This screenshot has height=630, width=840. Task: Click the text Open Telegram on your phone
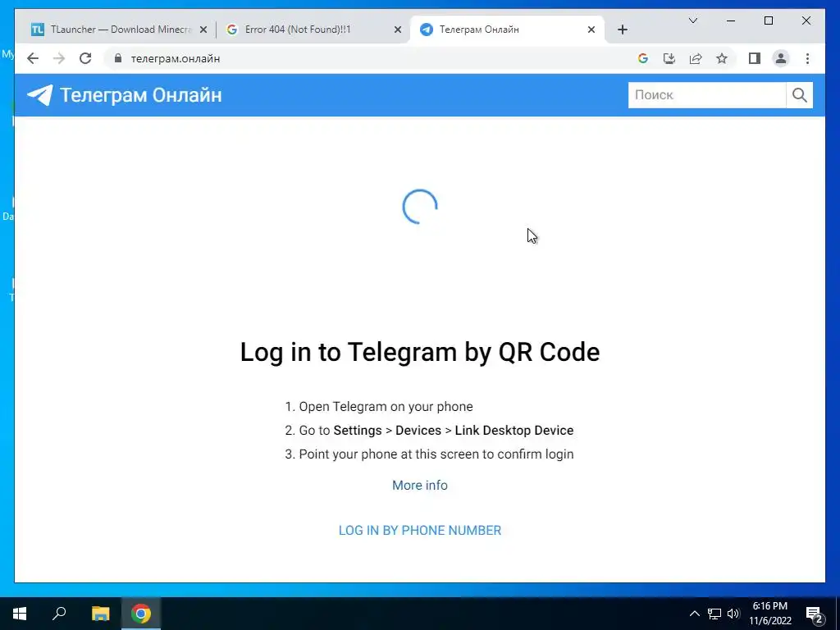386,407
